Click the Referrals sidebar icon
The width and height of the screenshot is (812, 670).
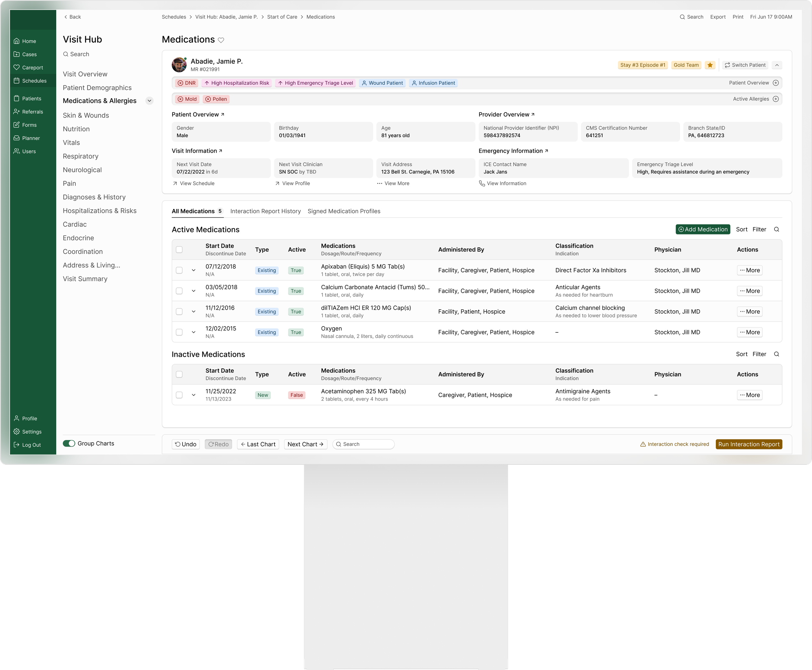[17, 111]
